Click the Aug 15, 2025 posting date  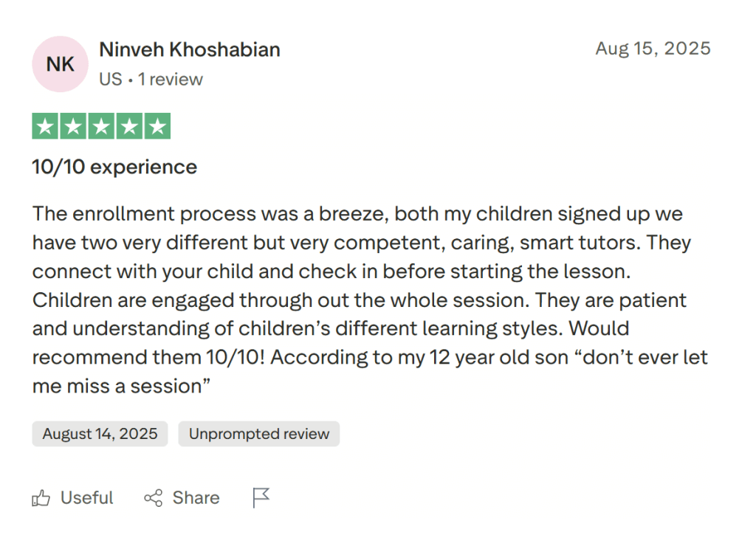653,49
